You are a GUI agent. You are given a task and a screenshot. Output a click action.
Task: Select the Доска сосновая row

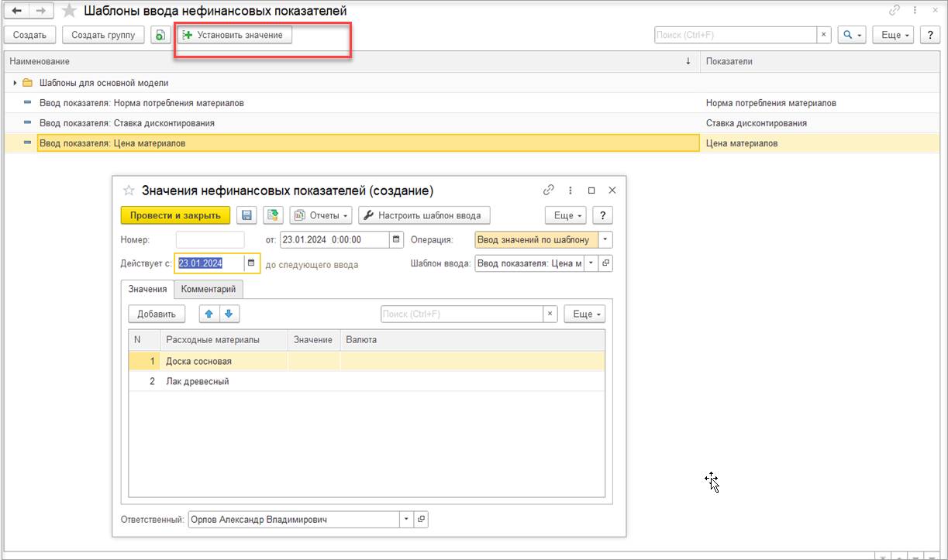click(366, 361)
